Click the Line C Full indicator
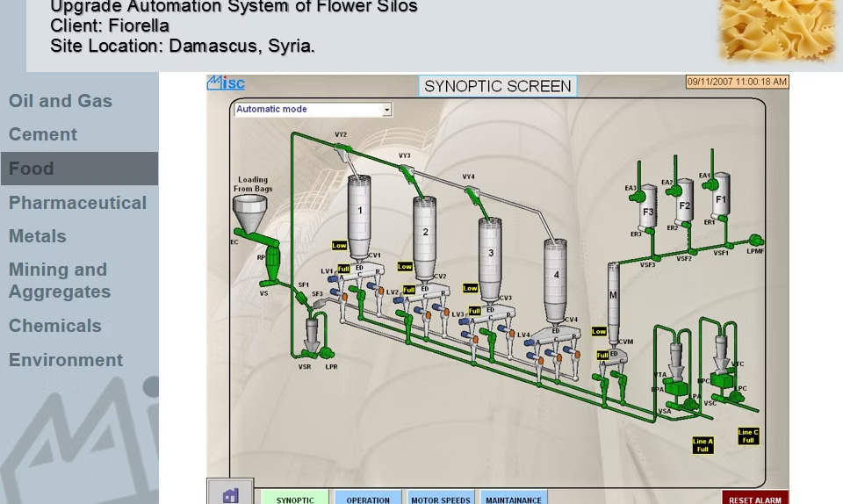843x504 pixels. (x=748, y=436)
